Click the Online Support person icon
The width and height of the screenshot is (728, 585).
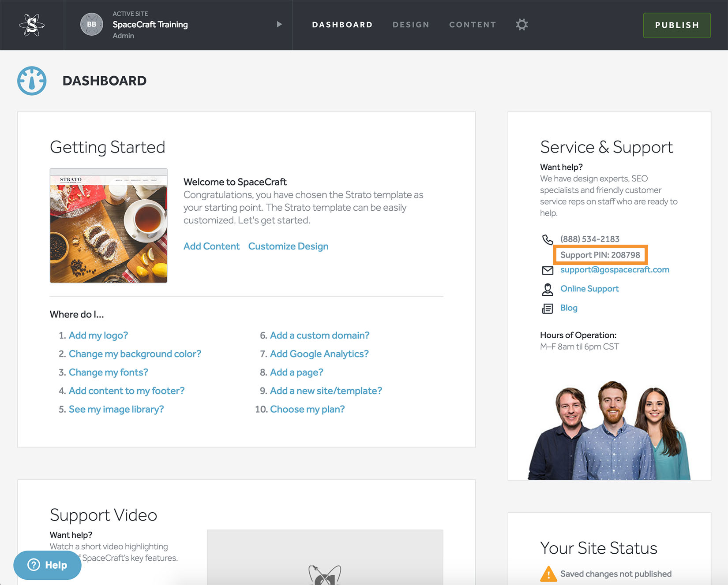(x=548, y=289)
